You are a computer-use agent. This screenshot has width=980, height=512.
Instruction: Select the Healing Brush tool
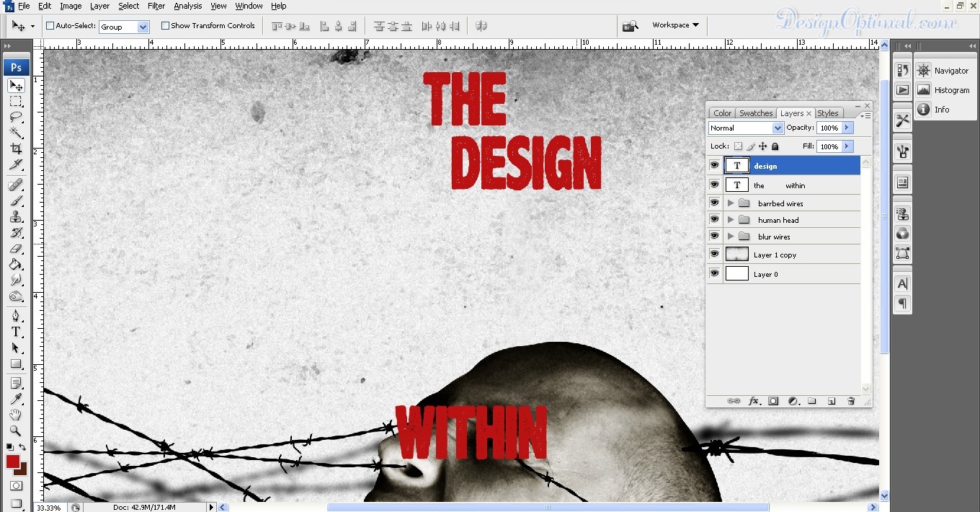click(16, 185)
